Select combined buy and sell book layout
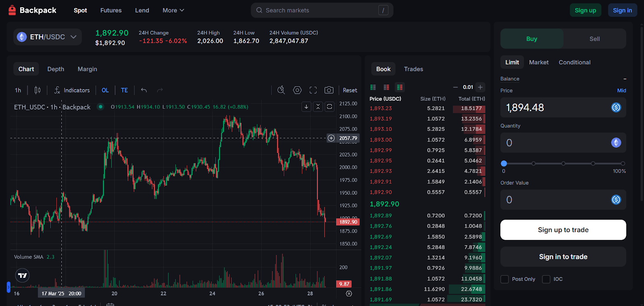This screenshot has width=644, height=306. [400, 87]
